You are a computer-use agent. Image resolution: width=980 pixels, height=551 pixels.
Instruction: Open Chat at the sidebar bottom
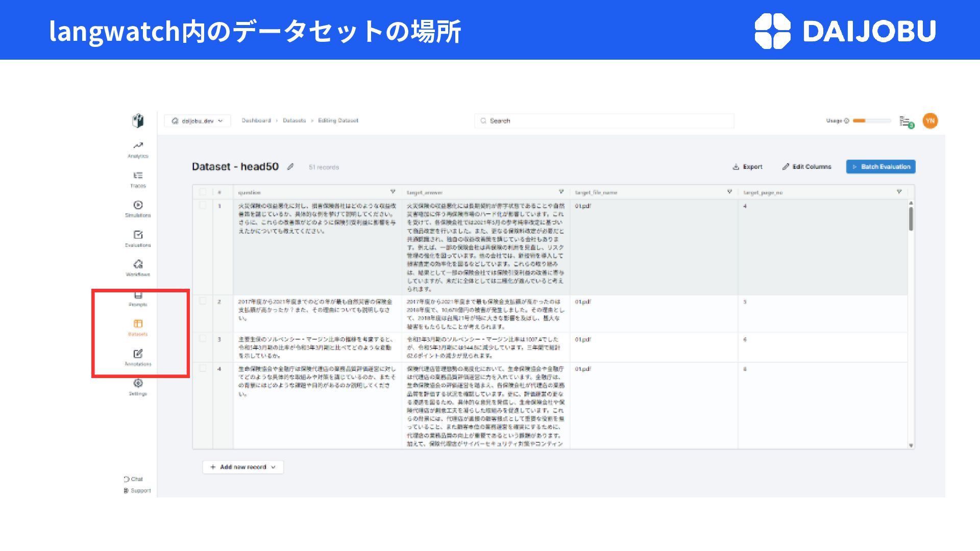point(133,479)
